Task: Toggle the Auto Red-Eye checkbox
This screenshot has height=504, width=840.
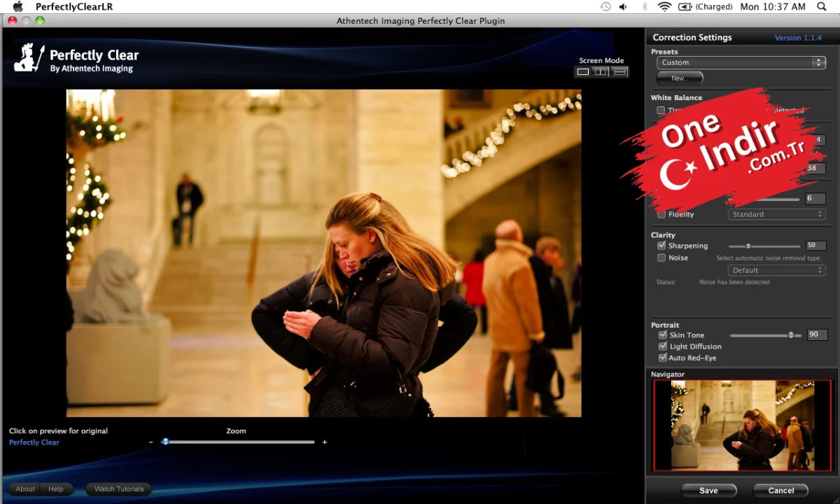Action: click(x=663, y=358)
